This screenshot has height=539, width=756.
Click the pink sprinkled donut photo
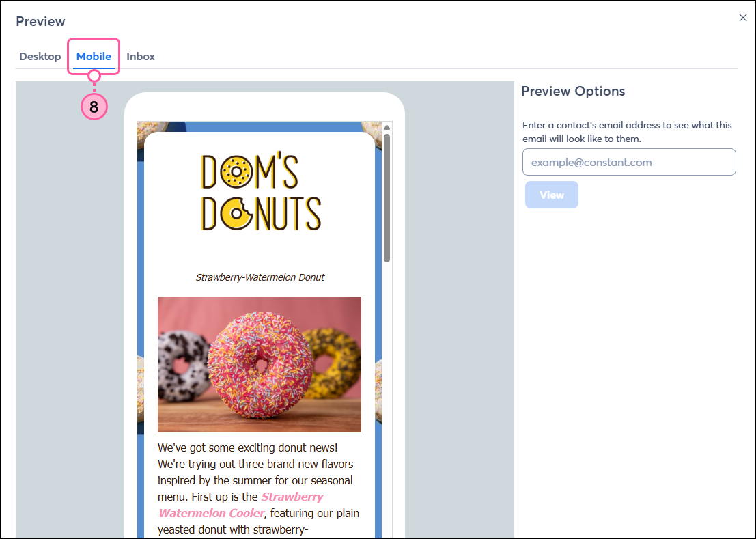coord(260,365)
